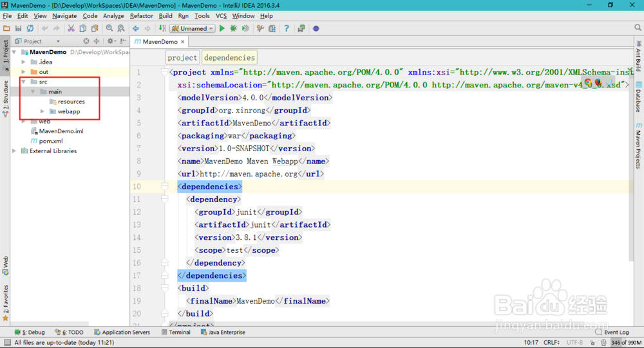
Task: Click the Forward navigation arrow
Action: pyautogui.click(x=147, y=28)
